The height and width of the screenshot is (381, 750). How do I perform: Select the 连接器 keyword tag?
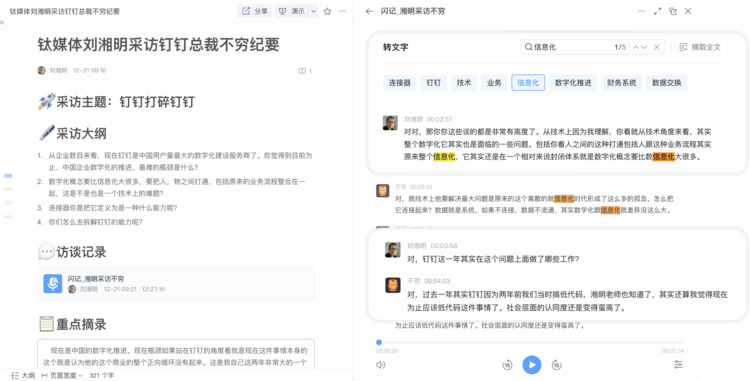400,83
